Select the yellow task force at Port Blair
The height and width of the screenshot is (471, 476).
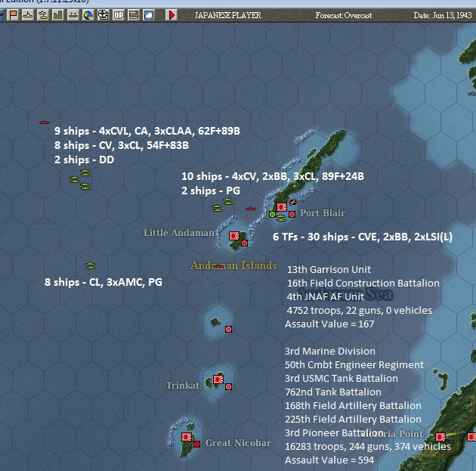(x=281, y=218)
